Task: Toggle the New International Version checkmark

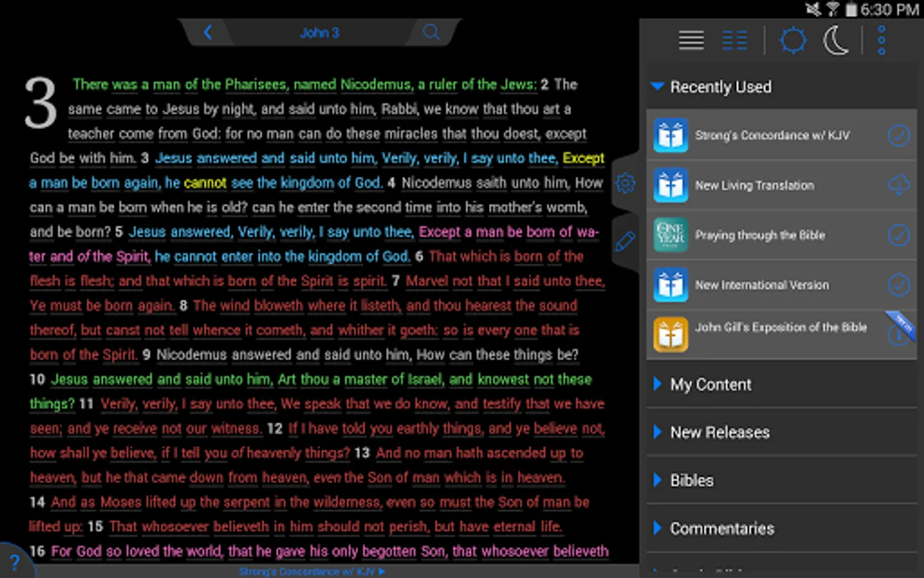Action: tap(898, 285)
